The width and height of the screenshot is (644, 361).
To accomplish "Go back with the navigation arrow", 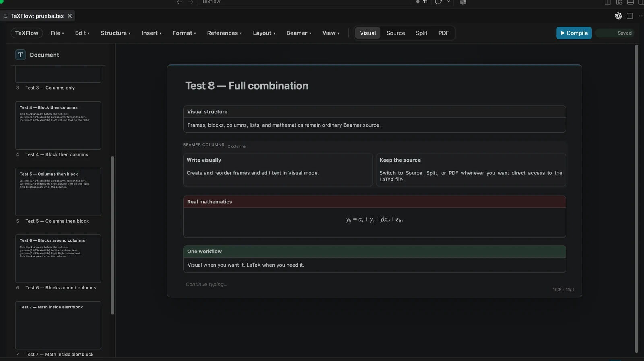I will (x=179, y=2).
